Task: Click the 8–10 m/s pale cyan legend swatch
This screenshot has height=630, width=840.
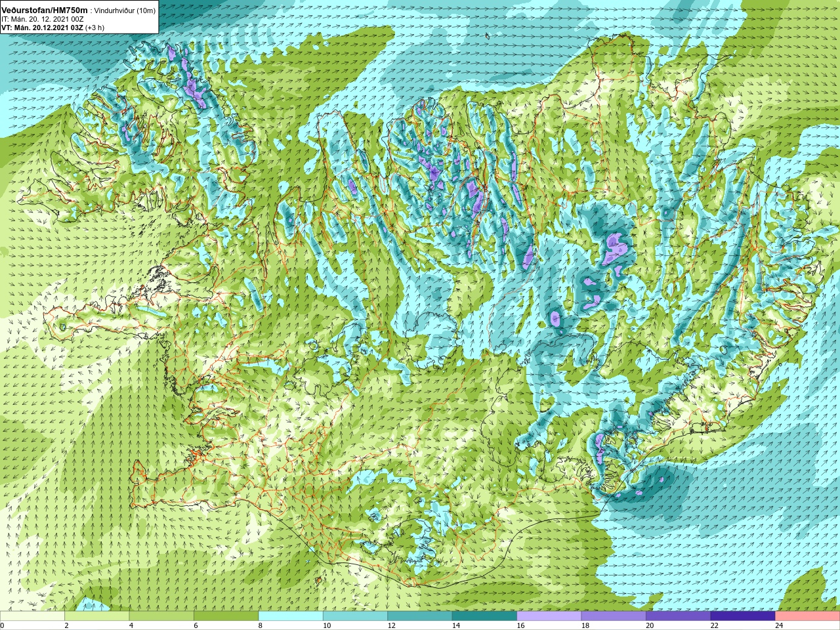Action: (x=291, y=616)
